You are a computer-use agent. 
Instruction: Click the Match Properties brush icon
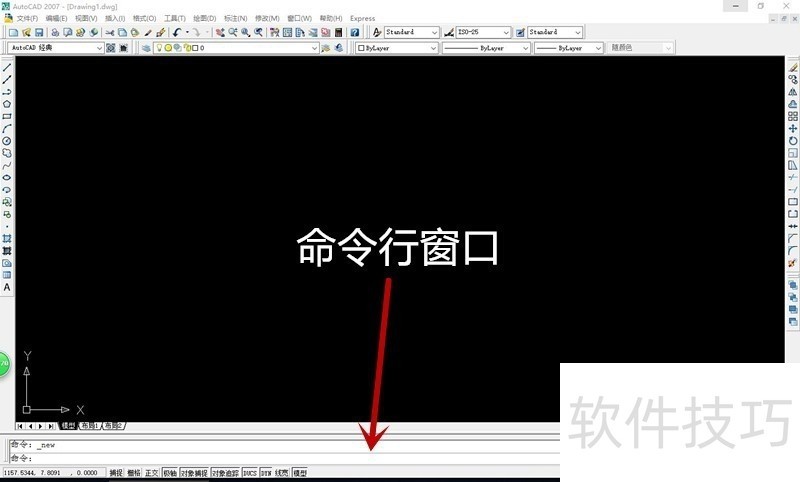pos(148,32)
